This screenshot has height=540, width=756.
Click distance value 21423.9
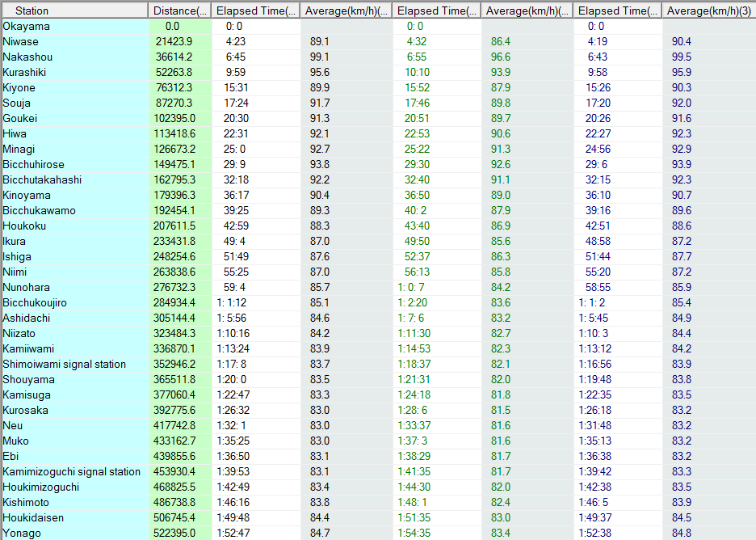174,41
